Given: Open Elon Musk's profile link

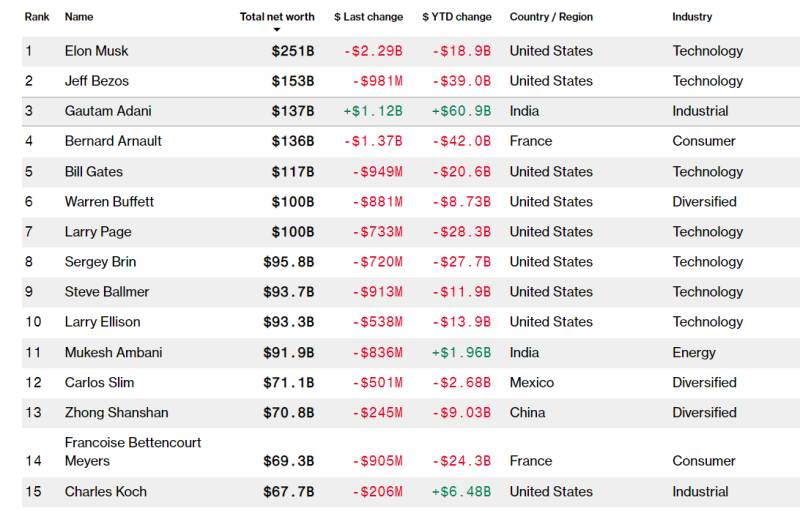Looking at the screenshot, I should [96, 51].
